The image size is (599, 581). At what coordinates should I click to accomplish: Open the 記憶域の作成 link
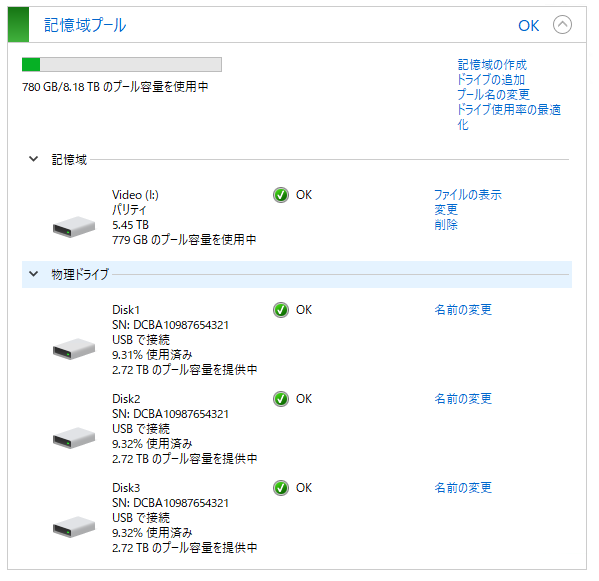(x=492, y=65)
